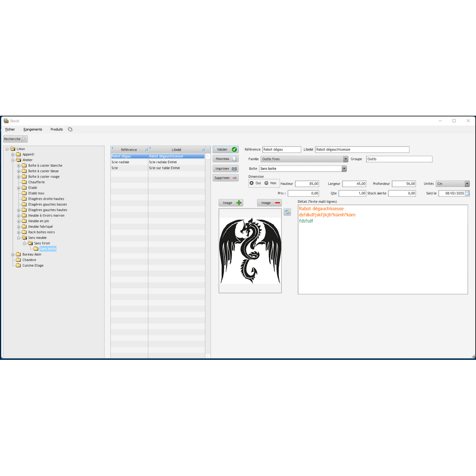Screen dimensions: 476x476
Task: Click the dragon image thumbnail
Action: [x=250, y=251]
